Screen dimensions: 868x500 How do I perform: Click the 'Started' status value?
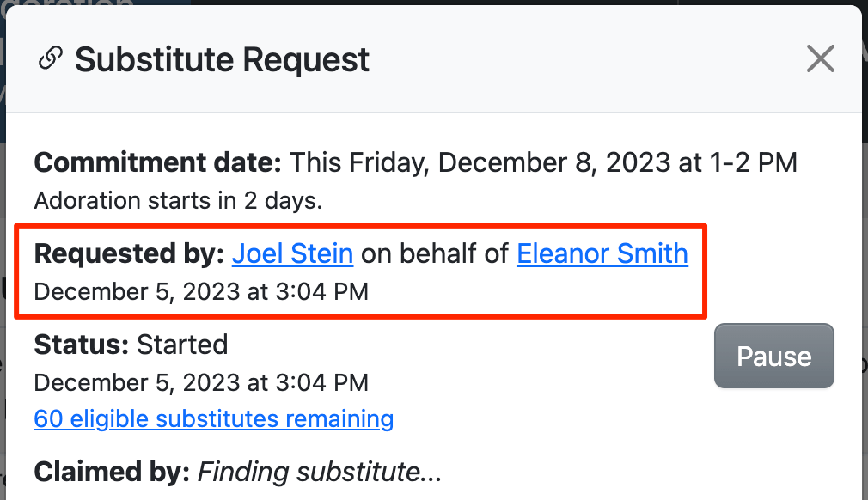click(182, 345)
